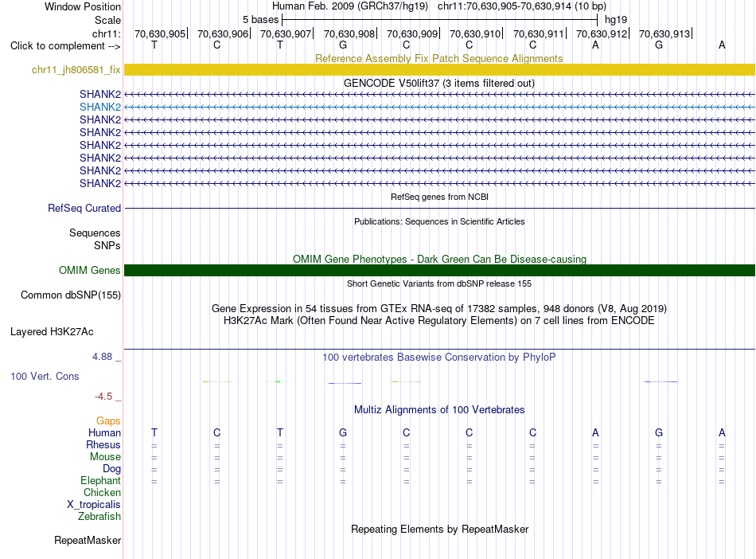Click the light-blue highlighted SHANK2 transcript label

point(100,107)
